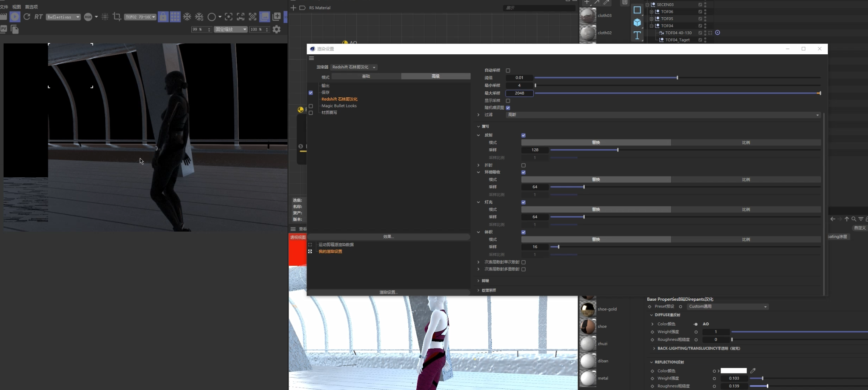Enable the 折射 override checkbox
The height and width of the screenshot is (390, 868).
tap(523, 165)
